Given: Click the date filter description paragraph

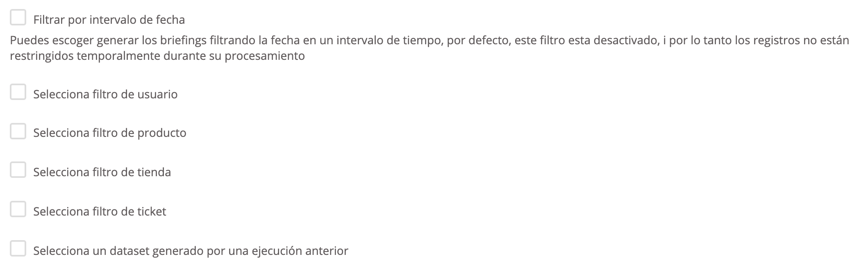Looking at the screenshot, I should (429, 48).
